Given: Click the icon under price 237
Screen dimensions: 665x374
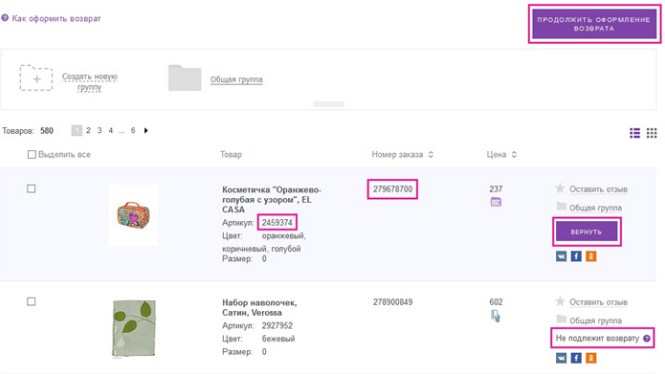Looking at the screenshot, I should tap(496, 202).
